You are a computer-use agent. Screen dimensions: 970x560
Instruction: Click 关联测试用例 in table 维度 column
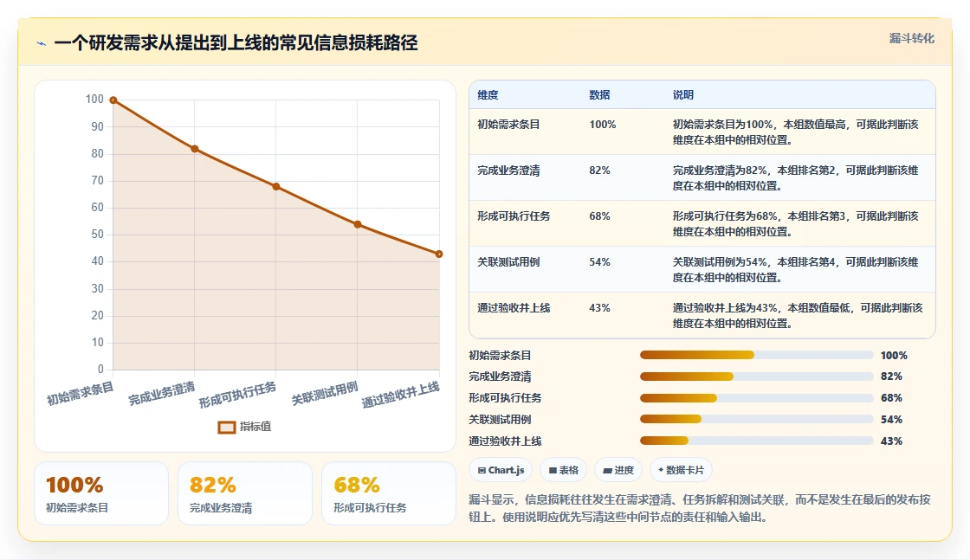point(508,262)
